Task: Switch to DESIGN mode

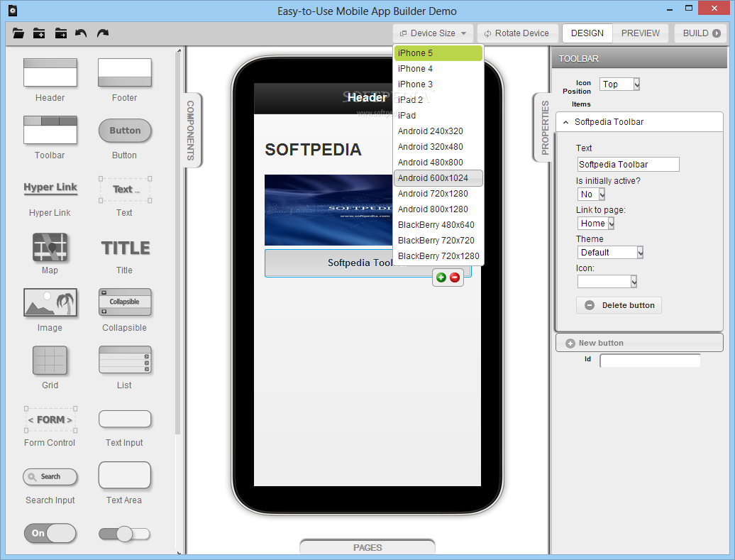Action: point(587,33)
